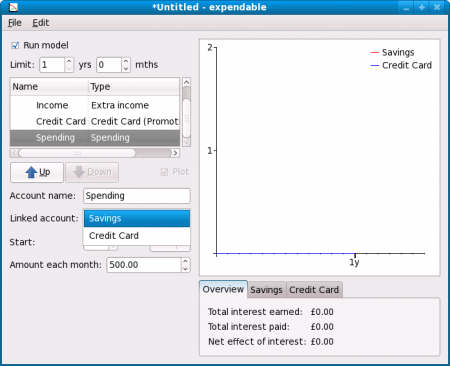450x366 pixels.
Task: Increase the Limit years value
Action: [x=69, y=61]
